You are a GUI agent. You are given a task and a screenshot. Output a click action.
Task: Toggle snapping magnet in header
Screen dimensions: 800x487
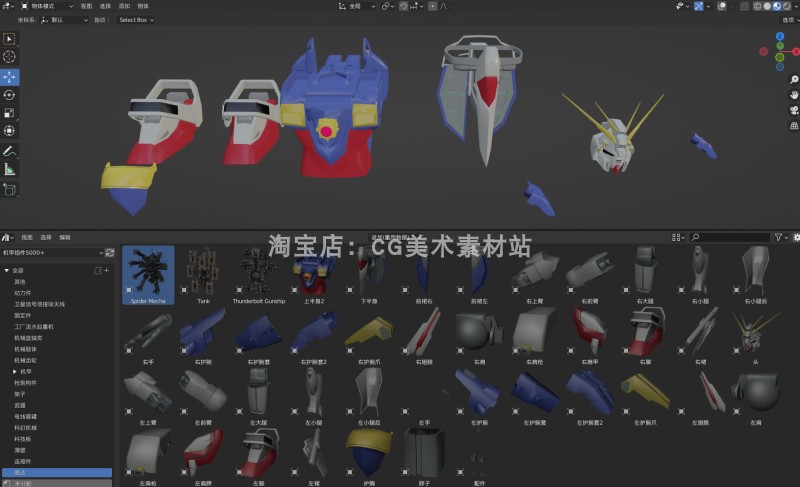[403, 6]
